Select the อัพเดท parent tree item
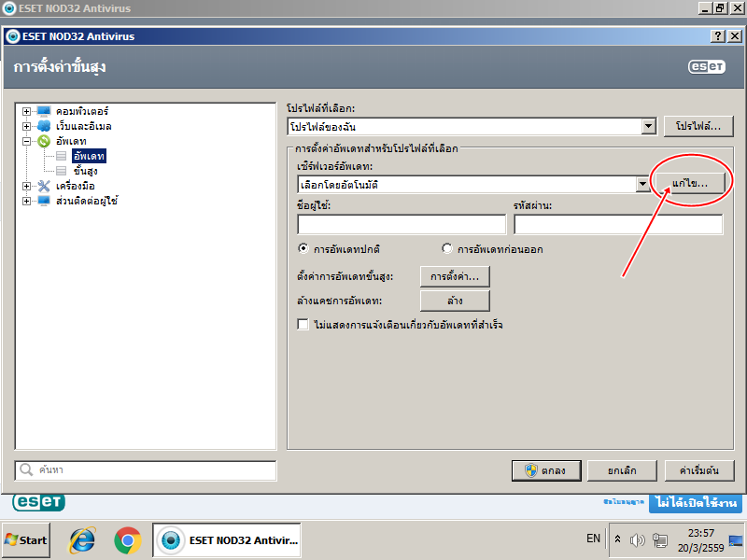The image size is (747, 560). (x=71, y=141)
